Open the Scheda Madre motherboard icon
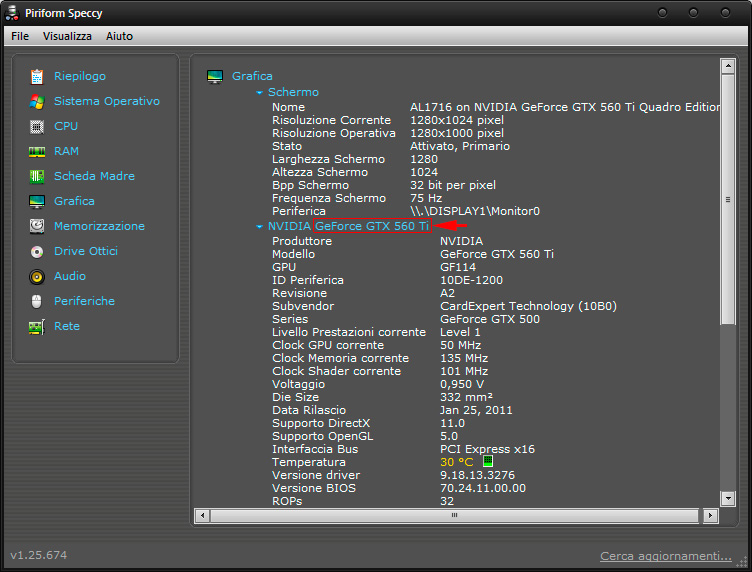Image resolution: width=752 pixels, height=572 pixels. coord(37,176)
